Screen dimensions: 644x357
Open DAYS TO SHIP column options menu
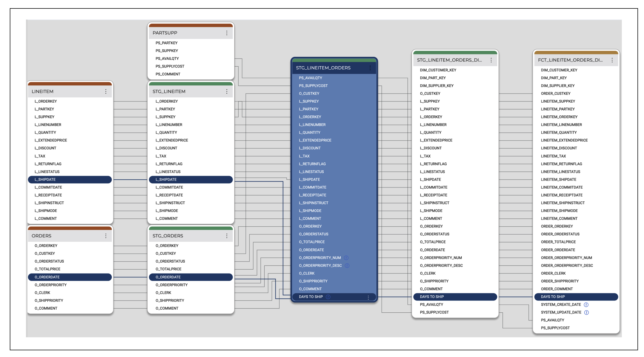(x=368, y=297)
